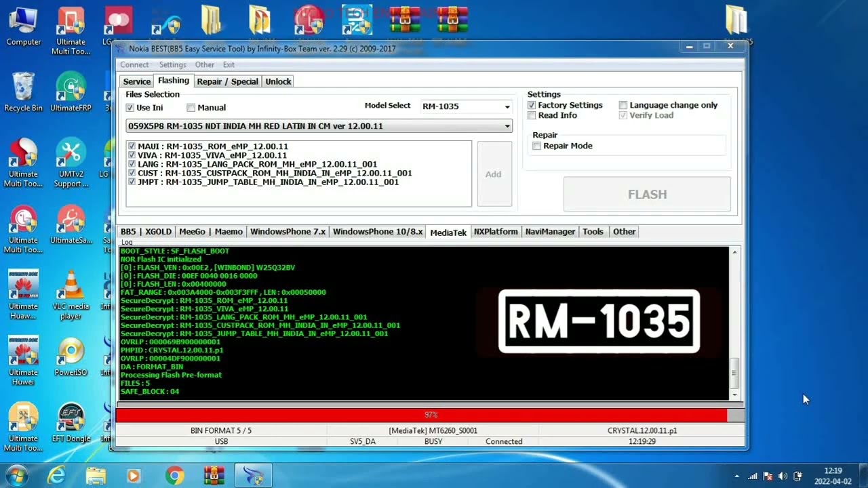This screenshot has height=488, width=868.
Task: Open the UltimateFRP desktop shortcut
Action: (71, 92)
